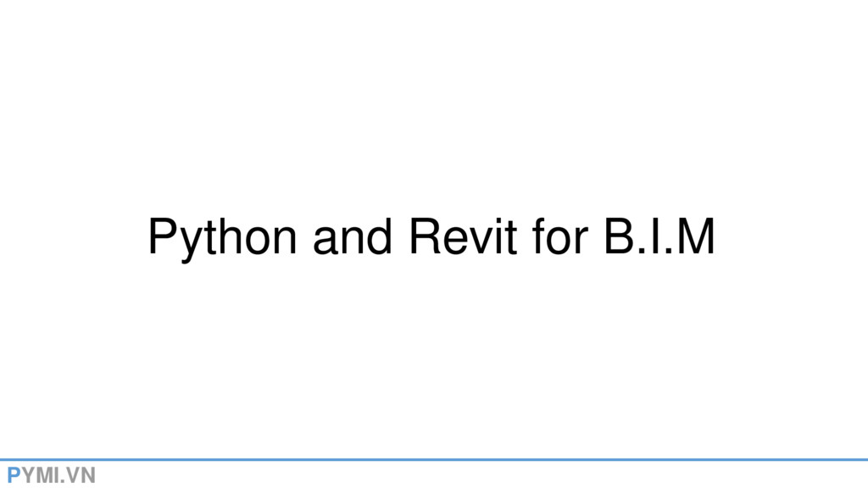The width and height of the screenshot is (868, 488).
Task: Click the capital R in Revit
Action: (426, 237)
